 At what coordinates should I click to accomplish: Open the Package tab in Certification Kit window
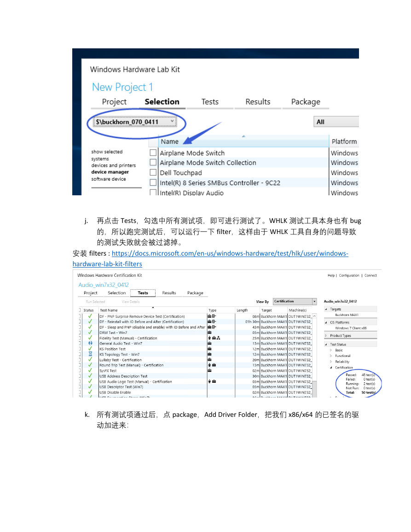click(x=195, y=293)
